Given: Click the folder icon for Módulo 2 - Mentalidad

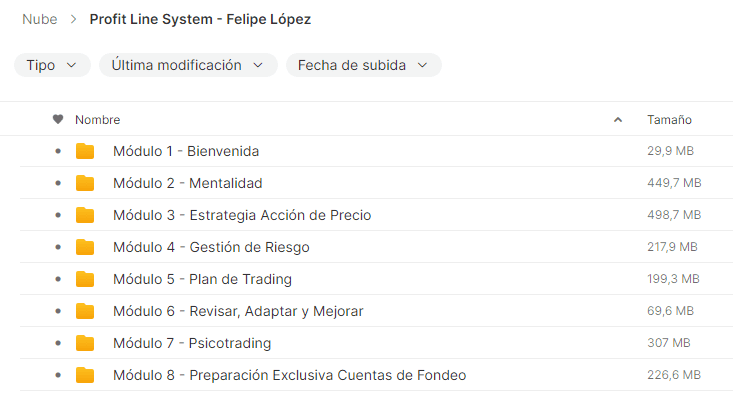Looking at the screenshot, I should click(85, 183).
